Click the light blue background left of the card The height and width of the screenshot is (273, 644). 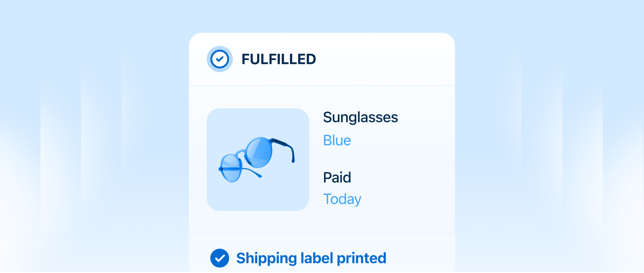pyautogui.click(x=94, y=140)
